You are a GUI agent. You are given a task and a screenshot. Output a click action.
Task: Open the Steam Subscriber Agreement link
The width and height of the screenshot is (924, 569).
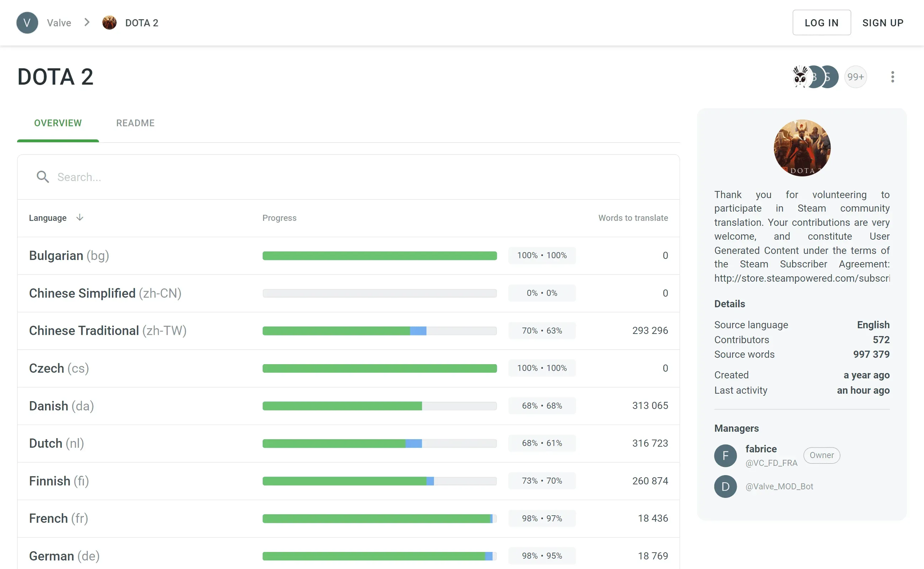802,278
